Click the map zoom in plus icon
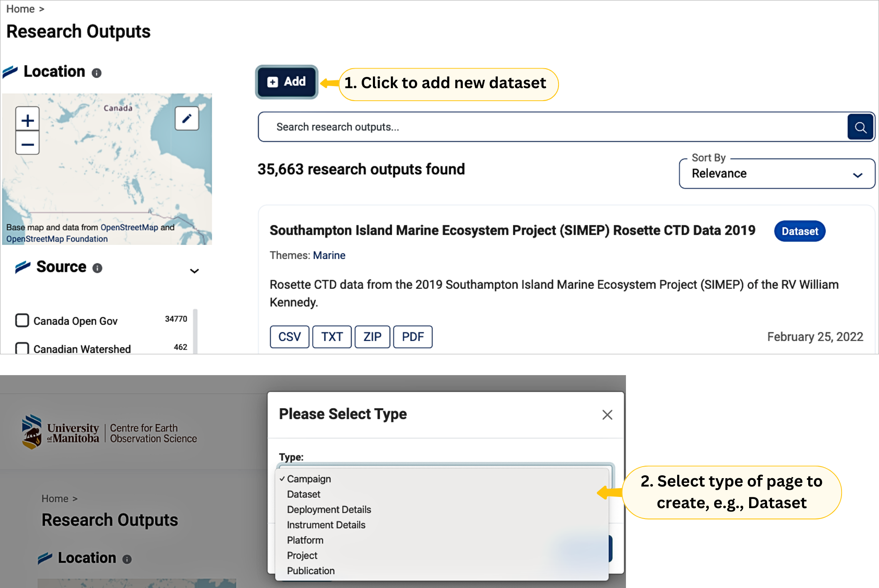This screenshot has width=879, height=588. [x=27, y=121]
